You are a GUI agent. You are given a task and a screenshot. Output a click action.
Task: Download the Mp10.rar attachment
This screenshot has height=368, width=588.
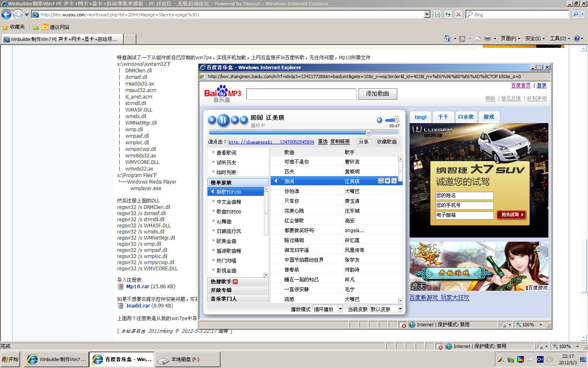138,287
